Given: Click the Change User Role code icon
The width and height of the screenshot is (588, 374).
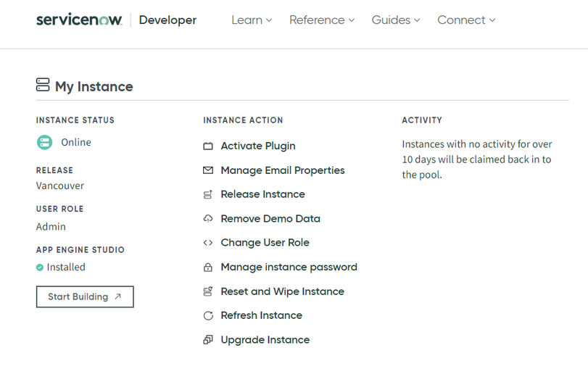Looking at the screenshot, I should coord(208,243).
